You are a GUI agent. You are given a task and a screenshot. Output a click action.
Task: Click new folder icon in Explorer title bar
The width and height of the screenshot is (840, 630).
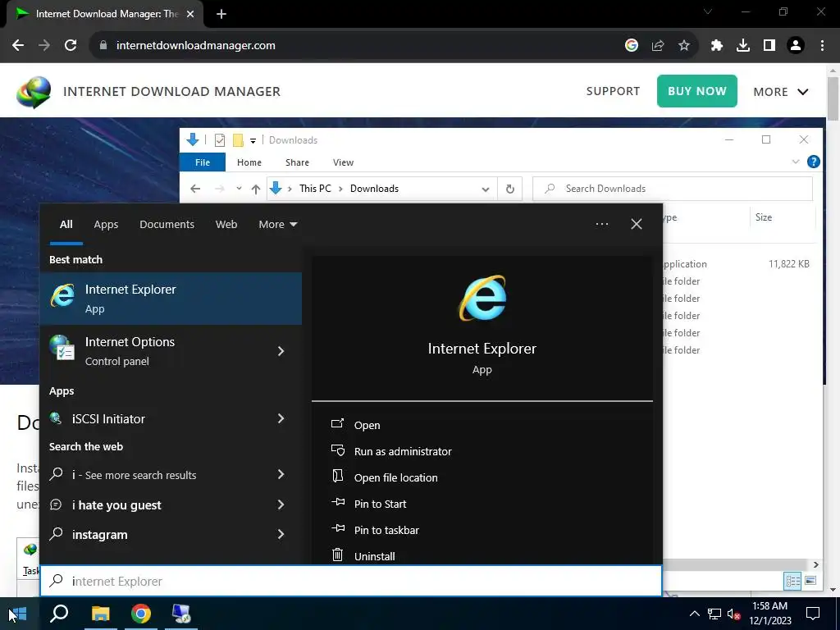point(238,140)
